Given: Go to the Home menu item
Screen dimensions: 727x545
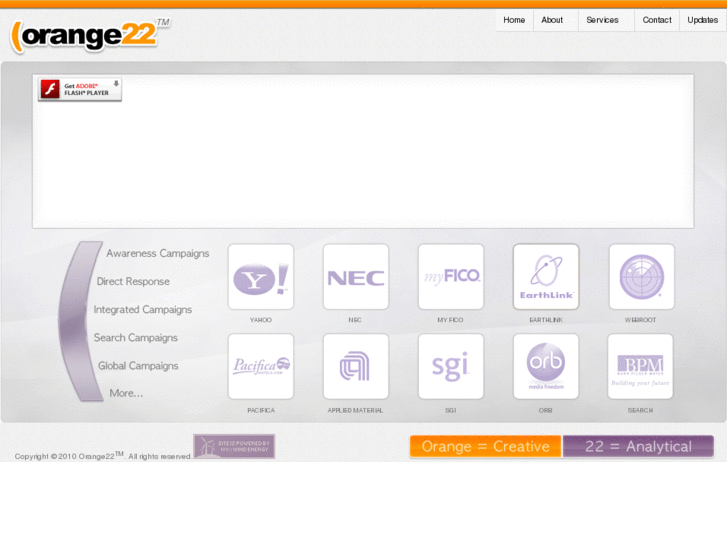Looking at the screenshot, I should 514,20.
